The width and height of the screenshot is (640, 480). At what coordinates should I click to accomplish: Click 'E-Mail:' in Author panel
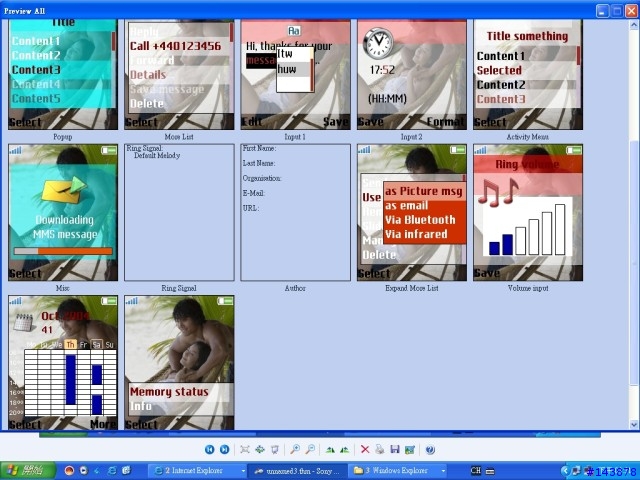[x=254, y=193]
